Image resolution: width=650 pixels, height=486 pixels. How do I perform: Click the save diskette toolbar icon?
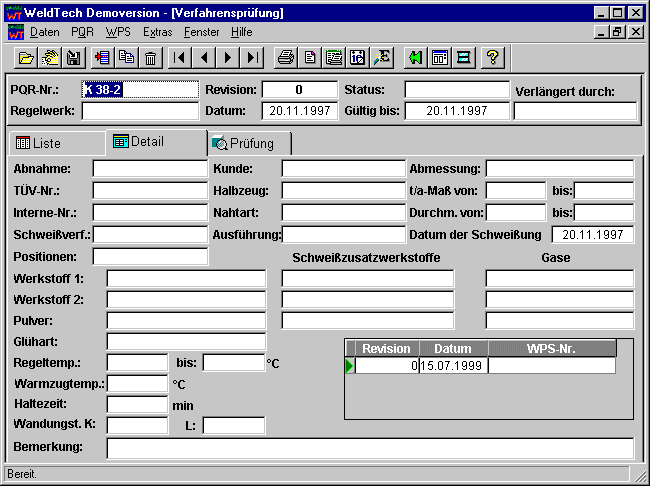coord(73,57)
